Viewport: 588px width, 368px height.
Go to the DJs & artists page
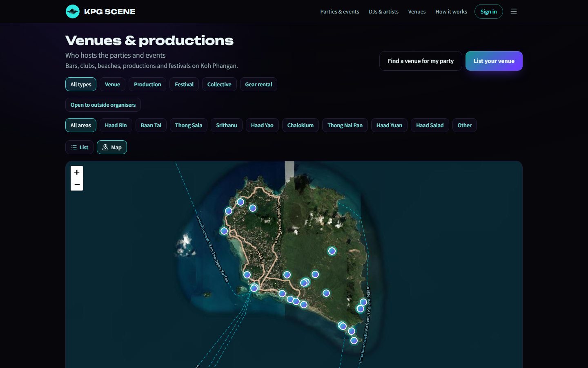383,11
